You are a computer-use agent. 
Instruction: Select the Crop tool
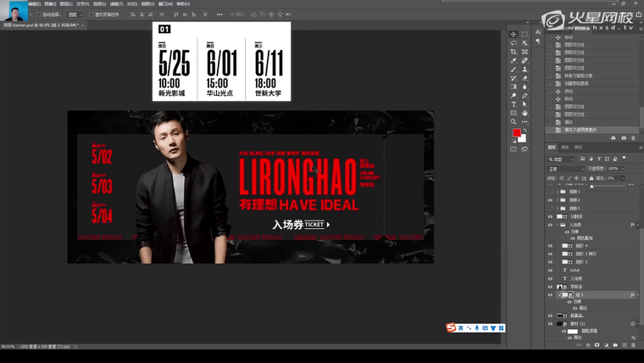[x=514, y=52]
